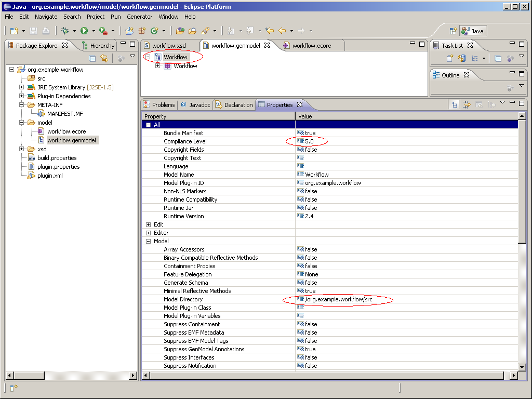532x399 pixels.
Task: Open the Generator menu
Action: pos(140,17)
